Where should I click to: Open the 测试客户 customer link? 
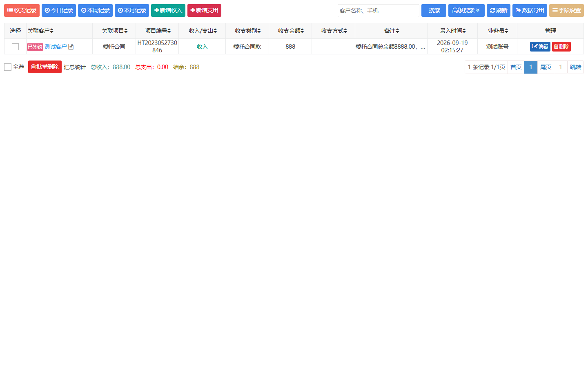click(x=56, y=47)
